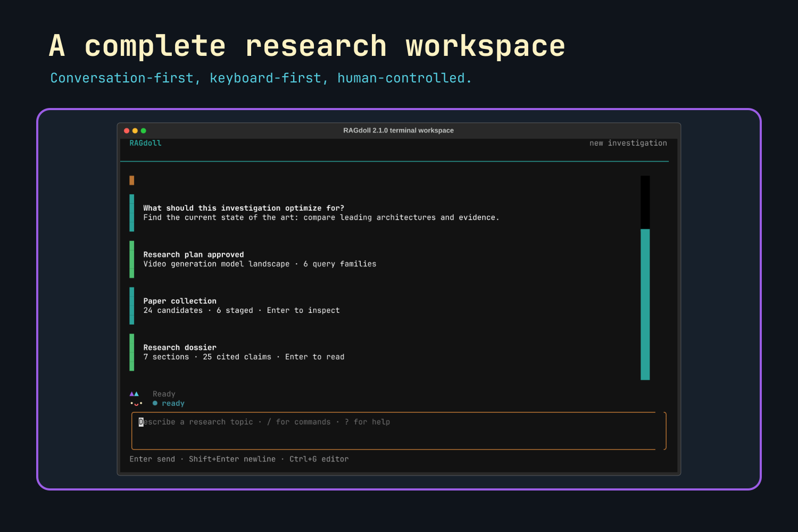The image size is (798, 532).
Task: Click the orange marker block above entries
Action: [132, 180]
